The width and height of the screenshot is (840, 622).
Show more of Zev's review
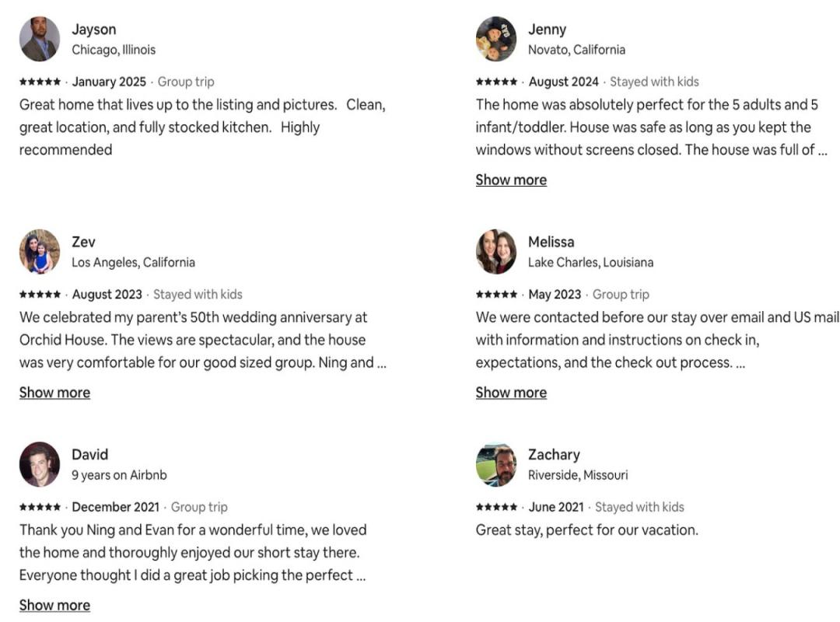click(54, 393)
